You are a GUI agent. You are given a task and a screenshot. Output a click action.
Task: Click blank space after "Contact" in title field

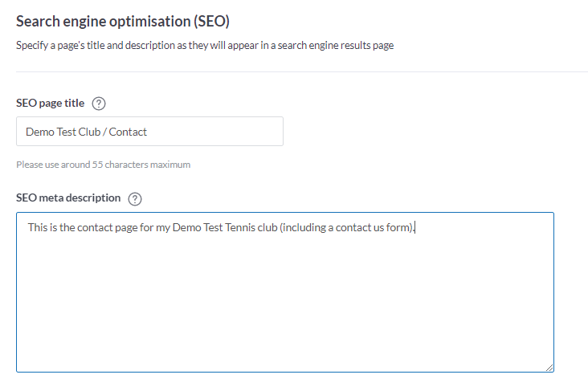tap(214, 132)
